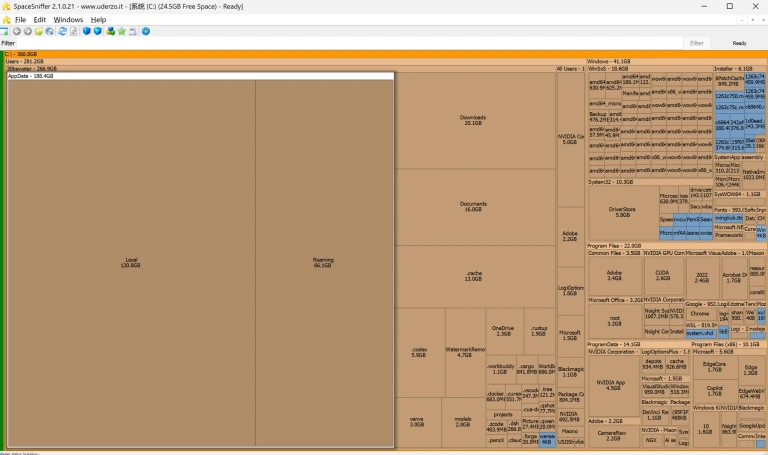
Task: Select the NVIDIA Corporation 5.0GB All Users block
Action: click(x=570, y=139)
